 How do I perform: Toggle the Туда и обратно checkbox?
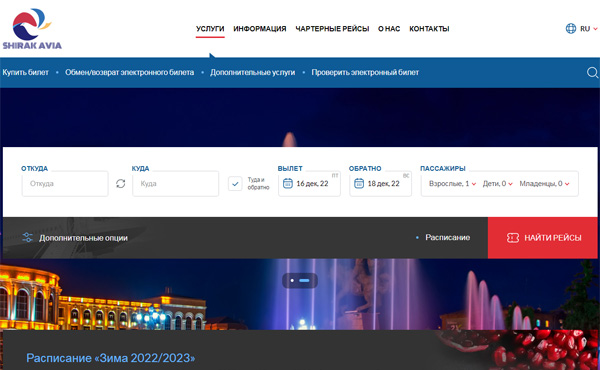pyautogui.click(x=235, y=184)
